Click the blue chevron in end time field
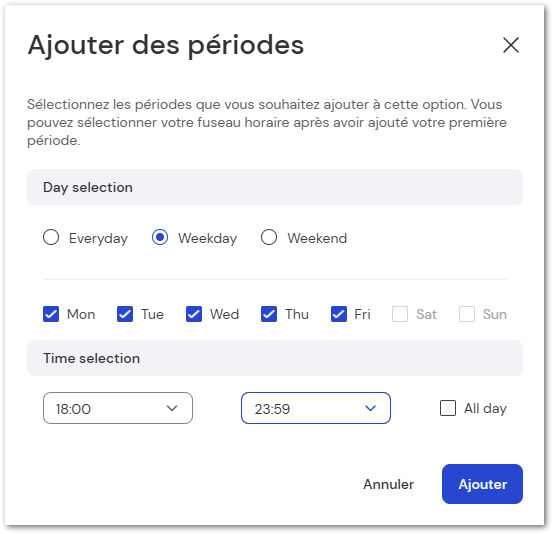This screenshot has height=534, width=553. click(371, 408)
